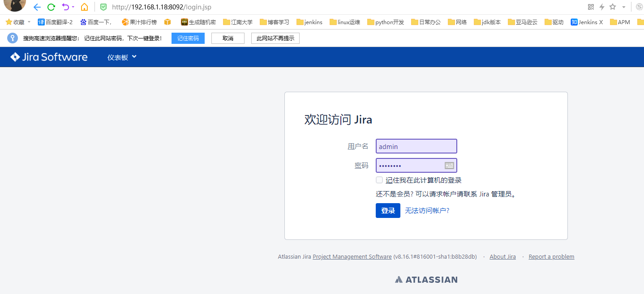Open linux运维 bookmark folder
This screenshot has width=644, height=294.
344,22
